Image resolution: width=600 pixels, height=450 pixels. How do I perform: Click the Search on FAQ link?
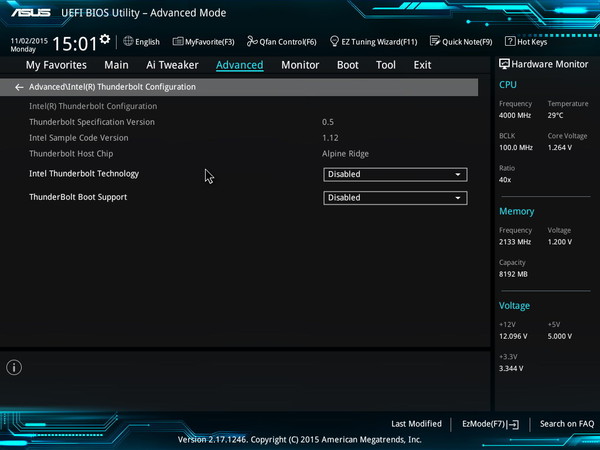point(567,424)
